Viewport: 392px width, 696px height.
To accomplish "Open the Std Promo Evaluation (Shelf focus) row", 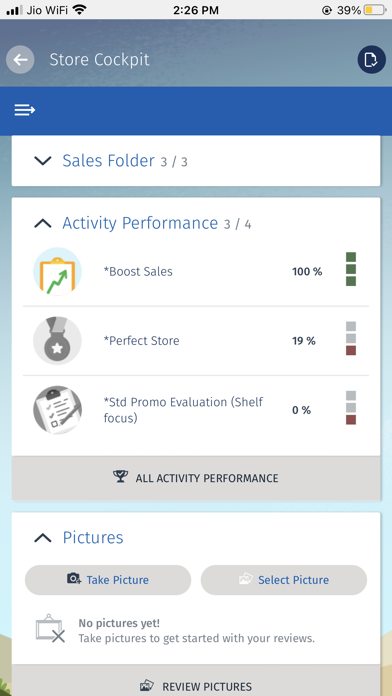I will [196, 410].
